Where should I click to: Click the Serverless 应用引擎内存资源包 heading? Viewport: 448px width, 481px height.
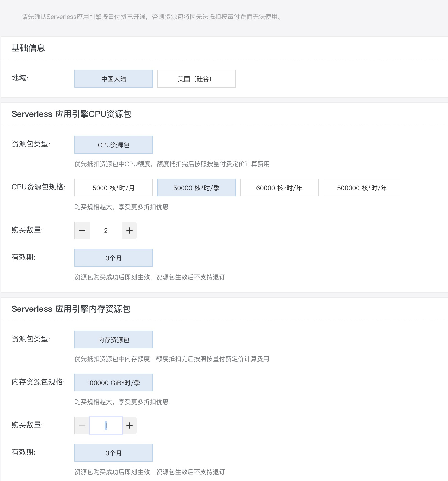[71, 309]
